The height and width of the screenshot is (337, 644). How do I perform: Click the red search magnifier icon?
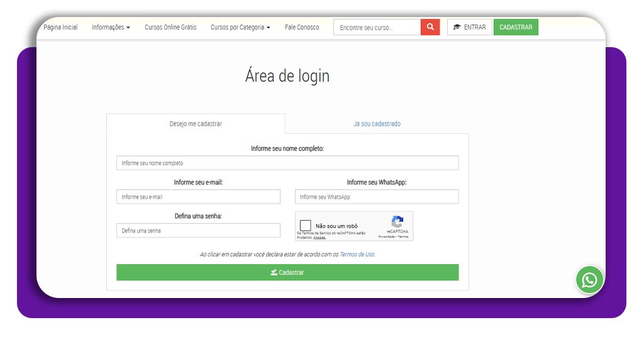click(430, 27)
